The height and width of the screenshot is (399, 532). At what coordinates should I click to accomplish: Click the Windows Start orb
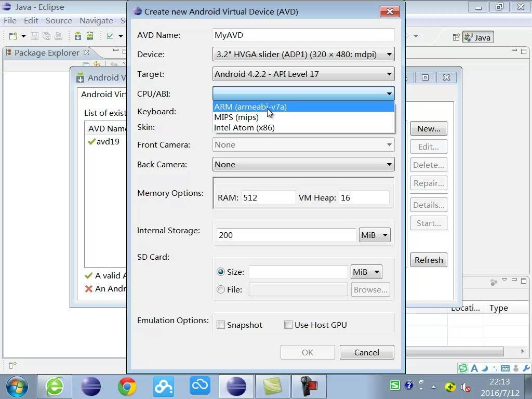coord(17,387)
